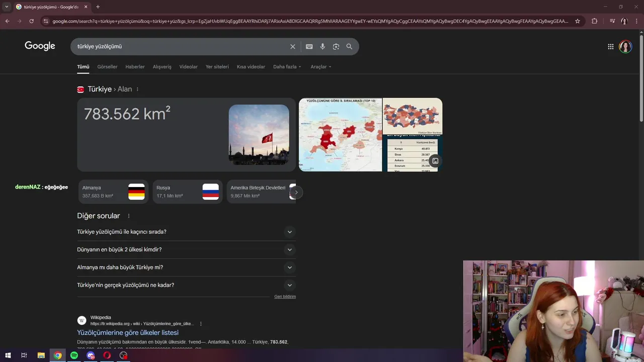Switch to the Haberler tab
644x362 pixels.
135,66
